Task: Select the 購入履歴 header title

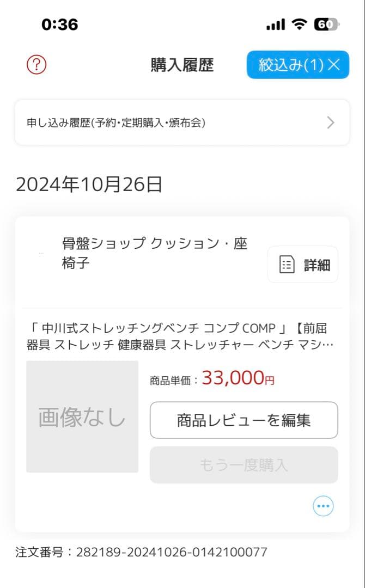Action: (x=182, y=64)
